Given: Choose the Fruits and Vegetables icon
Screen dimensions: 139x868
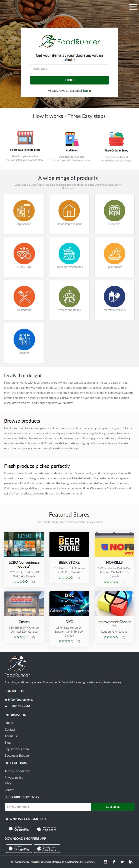Looking at the screenshot, I should (69, 253).
